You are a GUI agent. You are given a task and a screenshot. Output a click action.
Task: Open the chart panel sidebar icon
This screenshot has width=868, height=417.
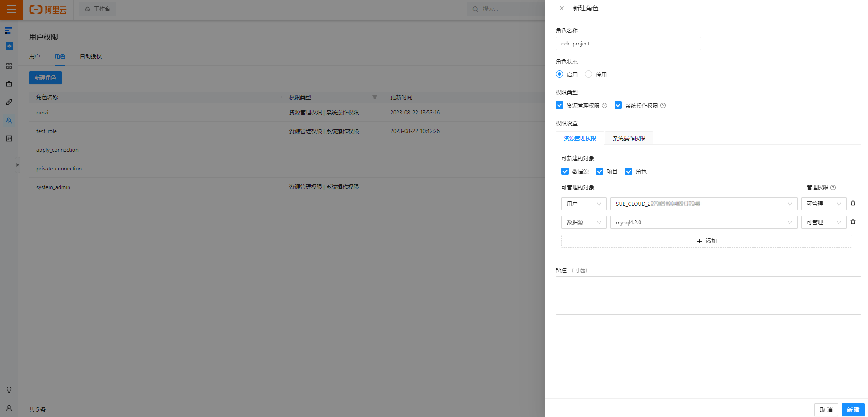[x=9, y=139]
